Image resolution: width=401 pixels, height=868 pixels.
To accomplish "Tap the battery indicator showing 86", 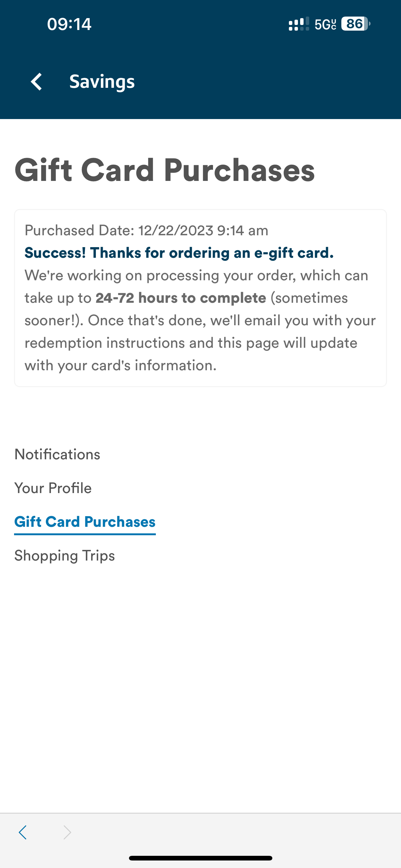I will [x=355, y=24].
